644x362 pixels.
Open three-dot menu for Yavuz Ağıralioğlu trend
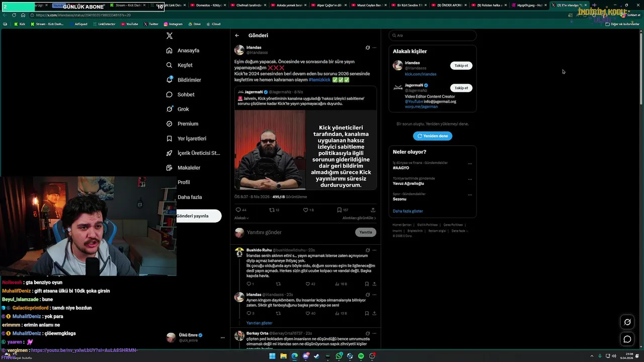[x=470, y=179]
